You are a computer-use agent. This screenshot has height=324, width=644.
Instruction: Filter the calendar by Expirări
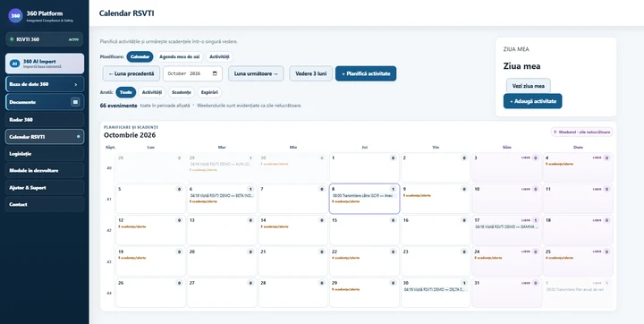(x=209, y=92)
